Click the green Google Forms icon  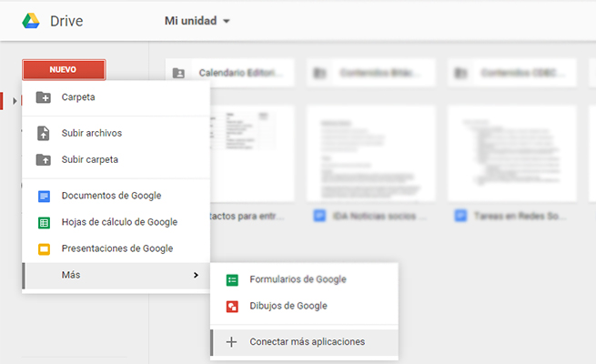point(232,280)
